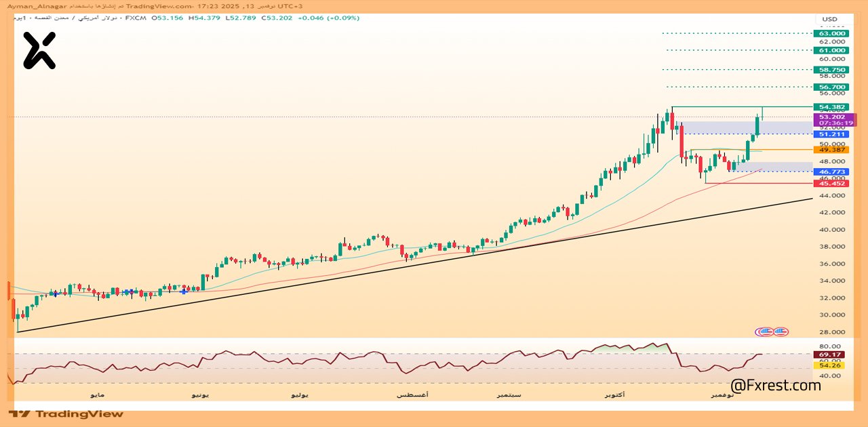
Task: Click the left US flag event icon on chart
Action: click(x=766, y=331)
